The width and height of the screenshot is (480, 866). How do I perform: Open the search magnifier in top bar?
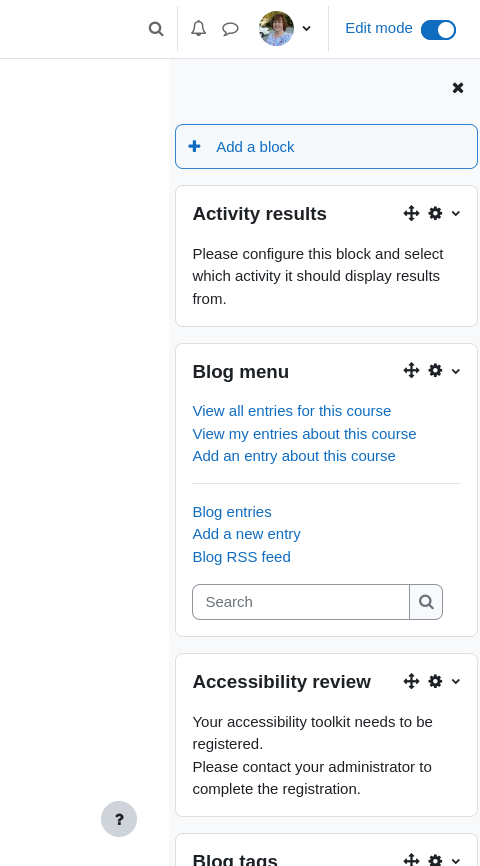[x=156, y=29]
